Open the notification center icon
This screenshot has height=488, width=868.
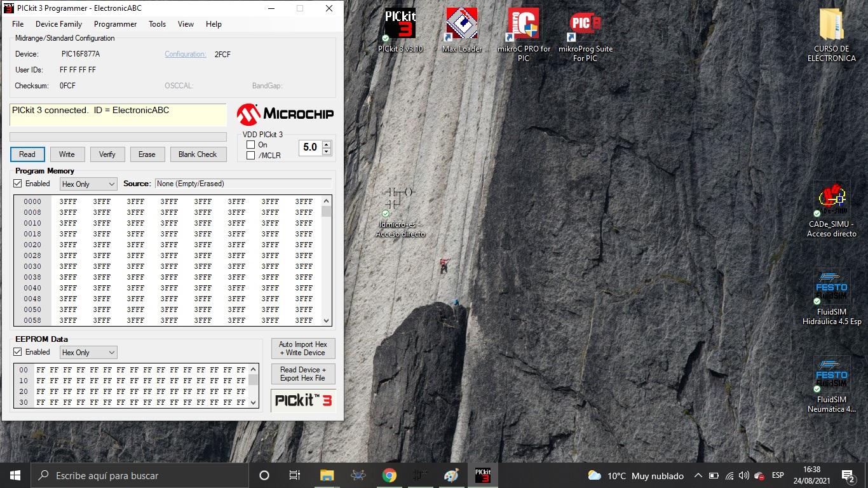coord(848,475)
